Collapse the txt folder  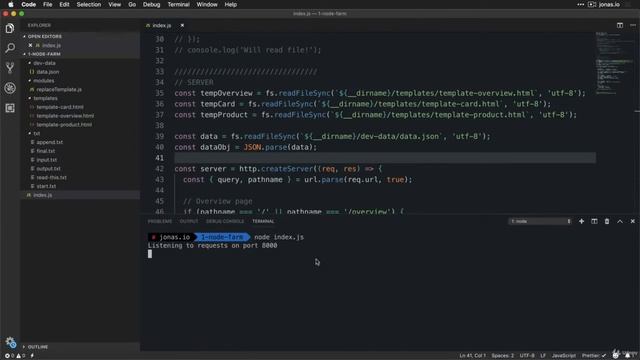37,133
